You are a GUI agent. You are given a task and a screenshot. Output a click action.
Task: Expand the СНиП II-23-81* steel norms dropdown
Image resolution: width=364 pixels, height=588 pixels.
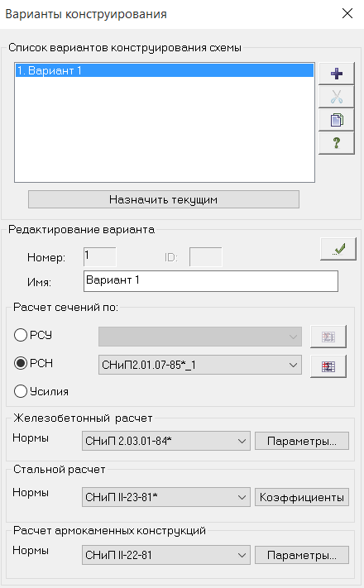pos(165,497)
